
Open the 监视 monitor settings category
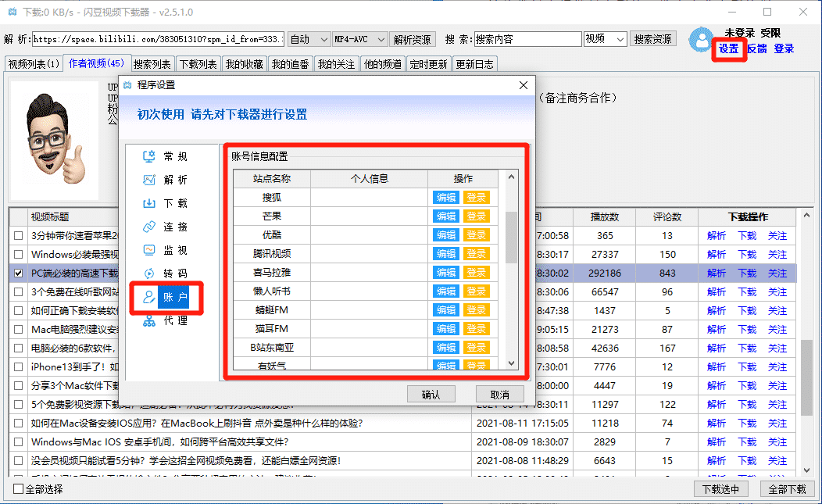165,250
